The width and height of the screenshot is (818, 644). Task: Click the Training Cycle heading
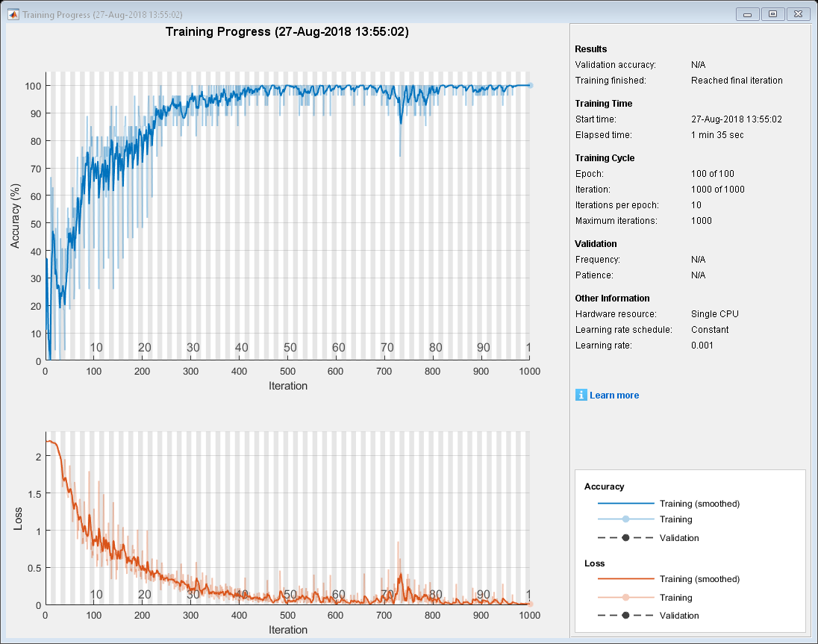pyautogui.click(x=605, y=158)
